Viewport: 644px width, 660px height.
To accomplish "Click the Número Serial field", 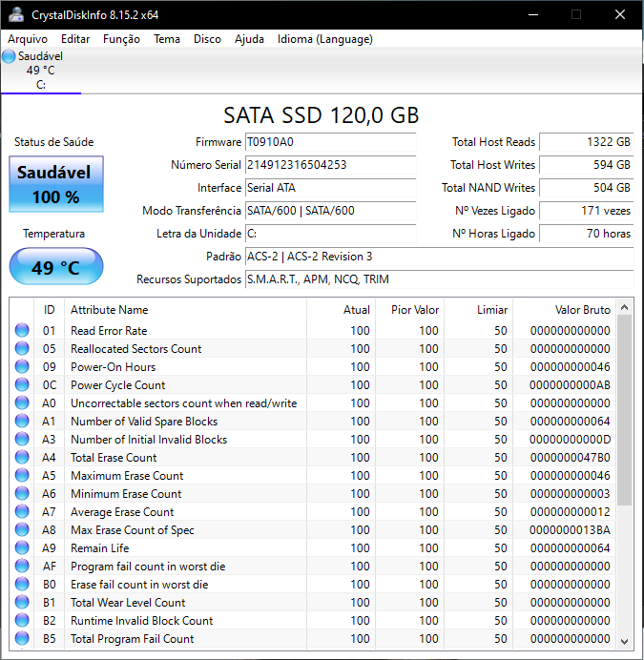I will [x=331, y=165].
